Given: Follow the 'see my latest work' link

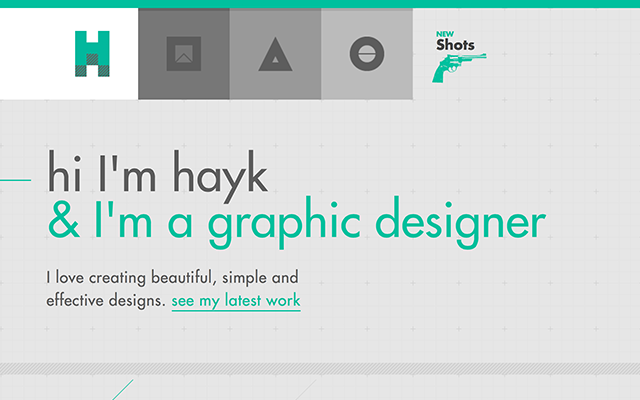Looking at the screenshot, I should (x=236, y=300).
